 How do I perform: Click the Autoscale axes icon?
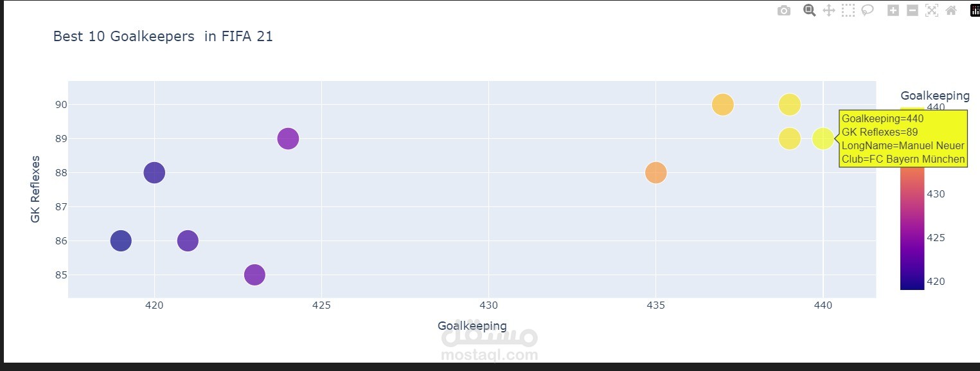[931, 10]
